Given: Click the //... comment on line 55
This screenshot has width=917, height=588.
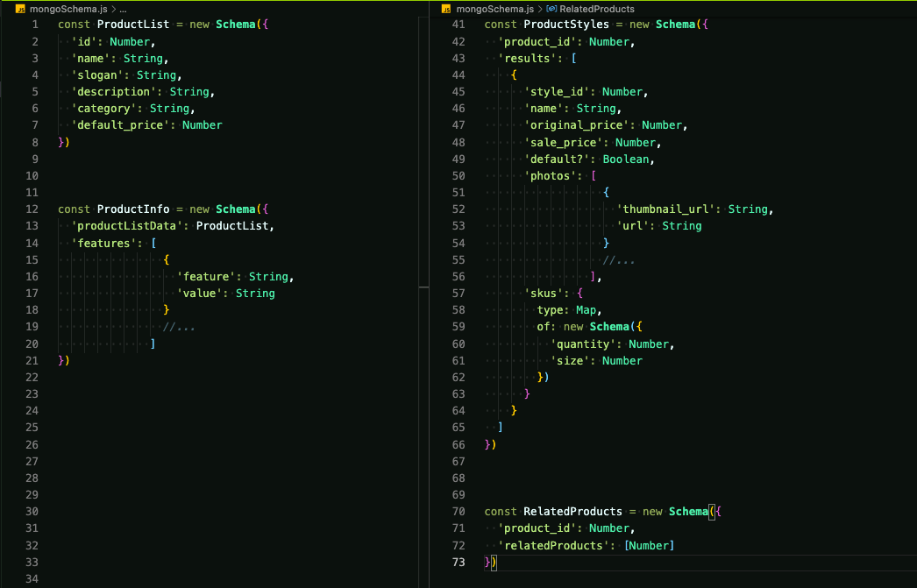Looking at the screenshot, I should pyautogui.click(x=619, y=260).
